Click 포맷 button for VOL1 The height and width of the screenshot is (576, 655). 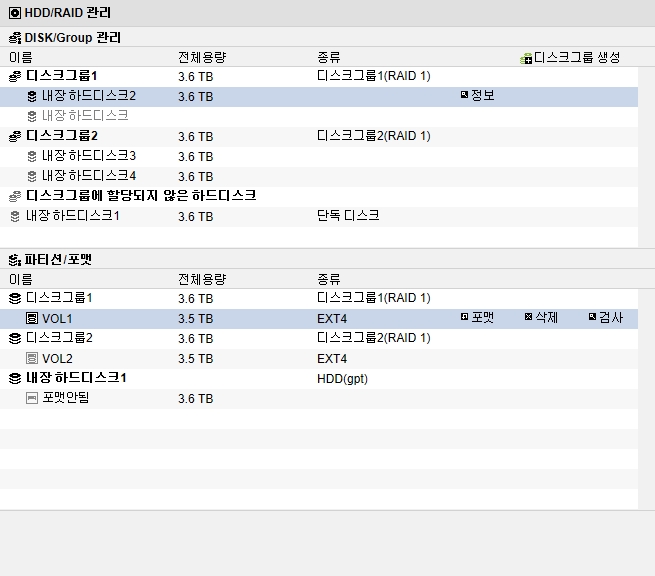pyautogui.click(x=477, y=318)
